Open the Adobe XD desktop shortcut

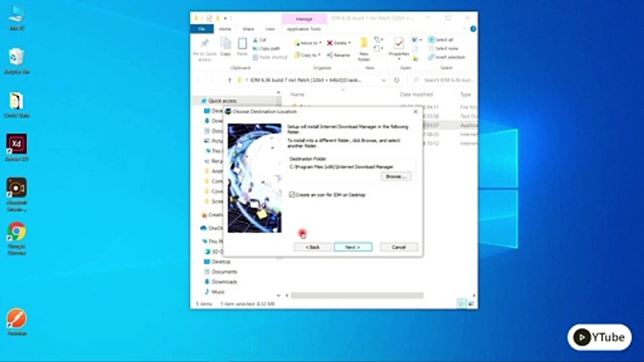pyautogui.click(x=17, y=148)
